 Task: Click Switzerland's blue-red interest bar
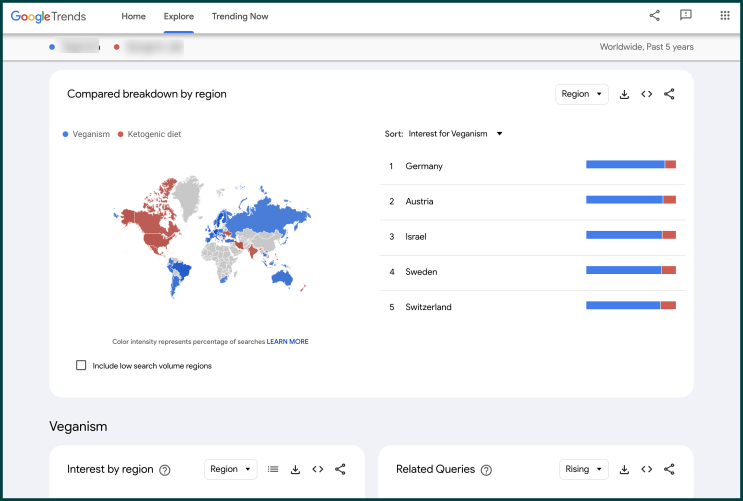631,305
